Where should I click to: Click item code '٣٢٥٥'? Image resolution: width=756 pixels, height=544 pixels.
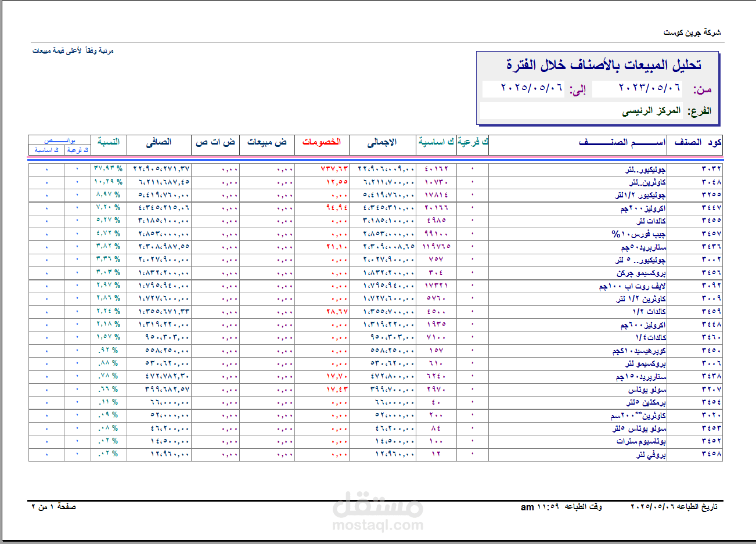[711, 195]
